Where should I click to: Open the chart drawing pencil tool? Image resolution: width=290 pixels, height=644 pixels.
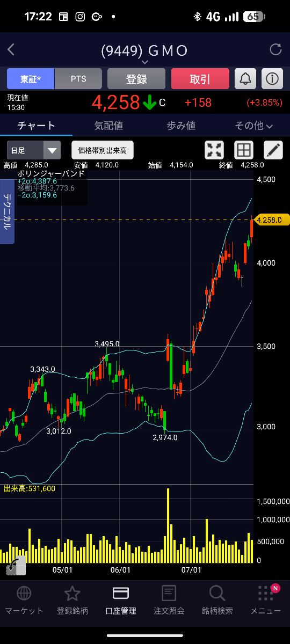(273, 150)
